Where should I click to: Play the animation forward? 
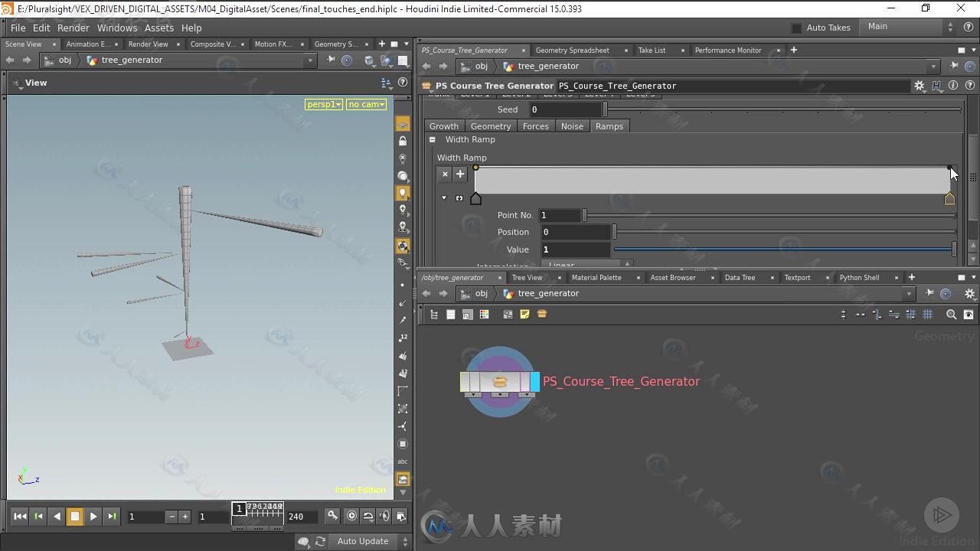[x=93, y=517]
